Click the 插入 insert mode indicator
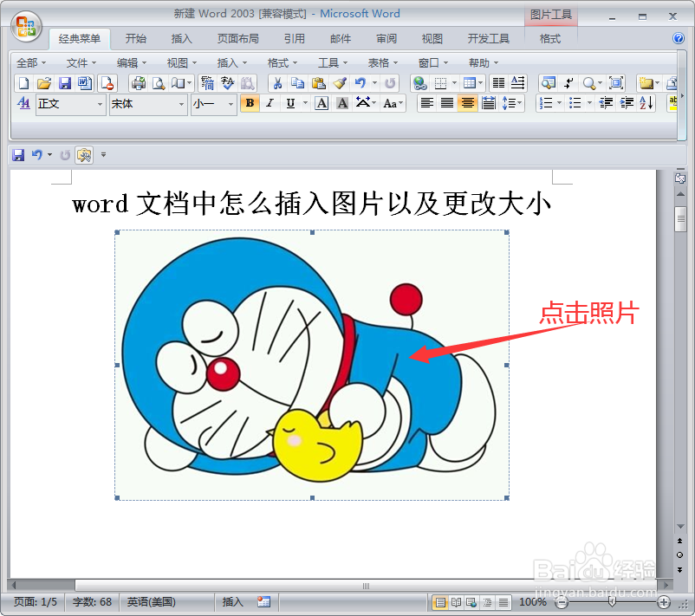Image resolution: width=695 pixels, height=616 pixels. pos(233,602)
